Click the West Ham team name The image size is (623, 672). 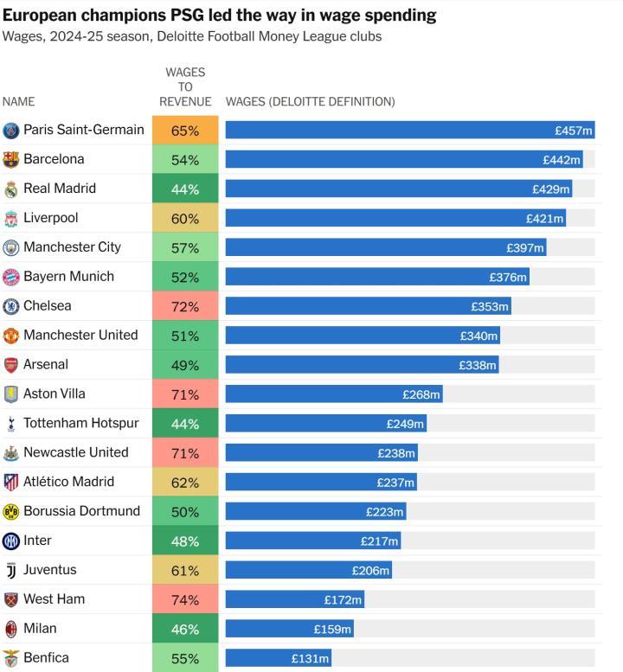(x=54, y=598)
